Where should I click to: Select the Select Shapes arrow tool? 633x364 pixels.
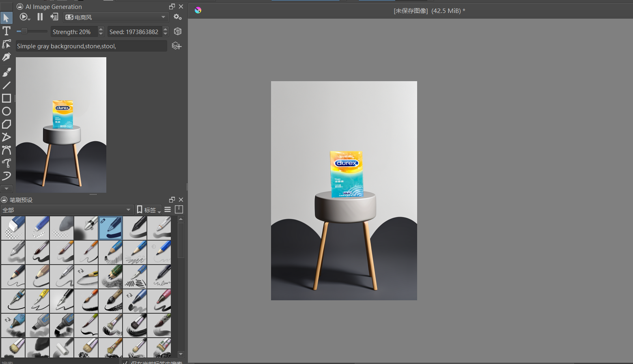tap(6, 17)
